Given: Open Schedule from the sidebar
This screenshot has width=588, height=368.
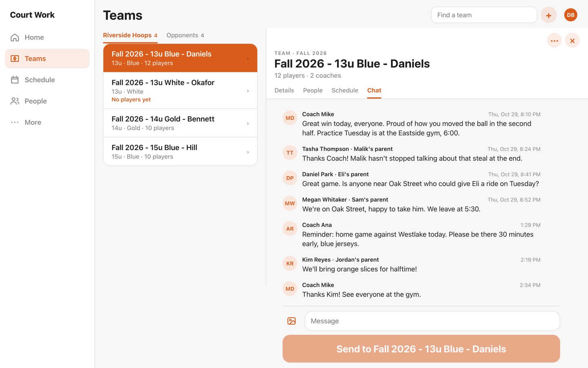Looking at the screenshot, I should [x=47, y=80].
